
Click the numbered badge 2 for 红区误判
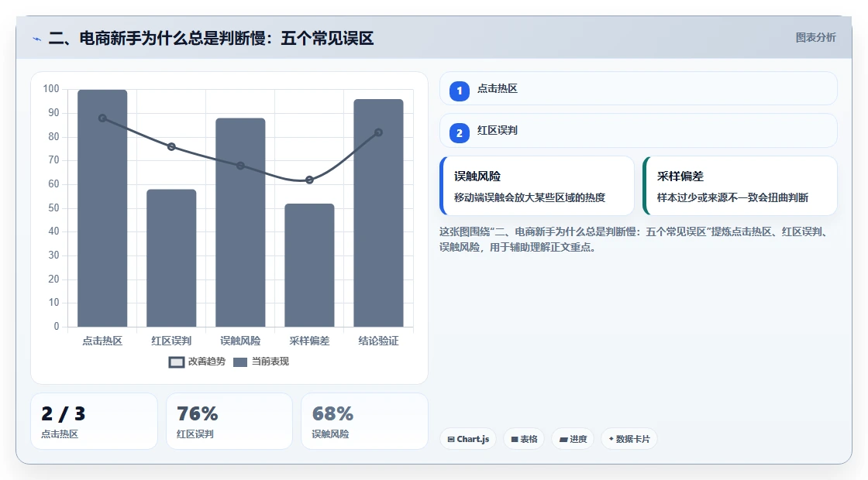point(460,133)
